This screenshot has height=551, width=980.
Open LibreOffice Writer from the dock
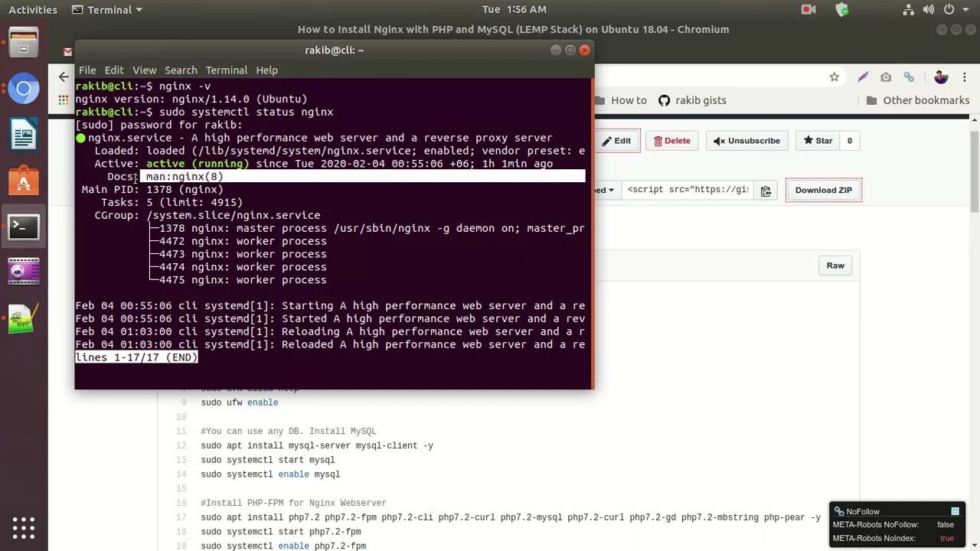pos(24,135)
